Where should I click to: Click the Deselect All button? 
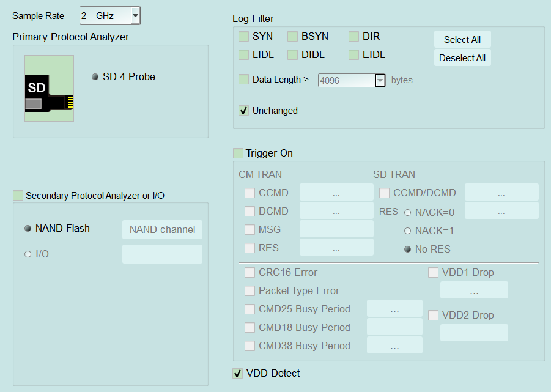462,57
